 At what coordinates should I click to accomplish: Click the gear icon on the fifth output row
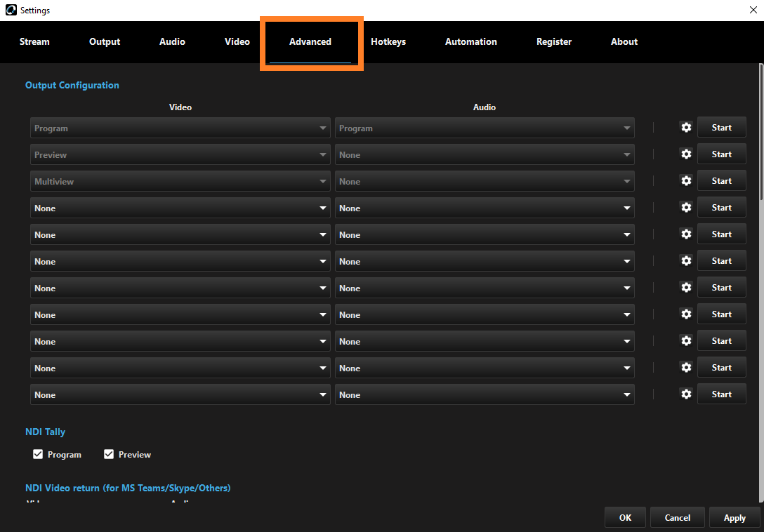686,234
